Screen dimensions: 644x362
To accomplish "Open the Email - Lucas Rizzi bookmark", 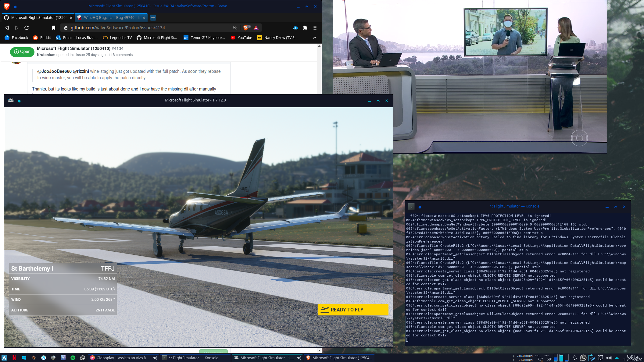I will point(77,38).
